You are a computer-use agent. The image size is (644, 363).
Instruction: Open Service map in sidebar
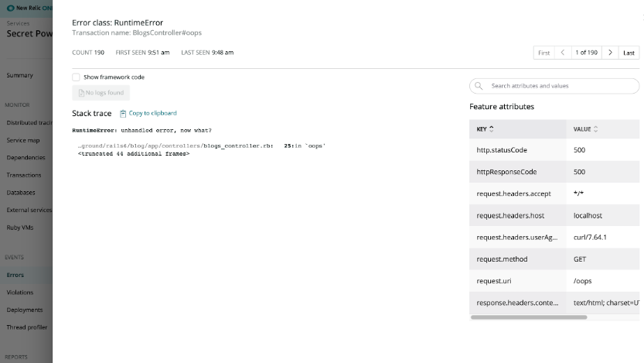(x=23, y=140)
